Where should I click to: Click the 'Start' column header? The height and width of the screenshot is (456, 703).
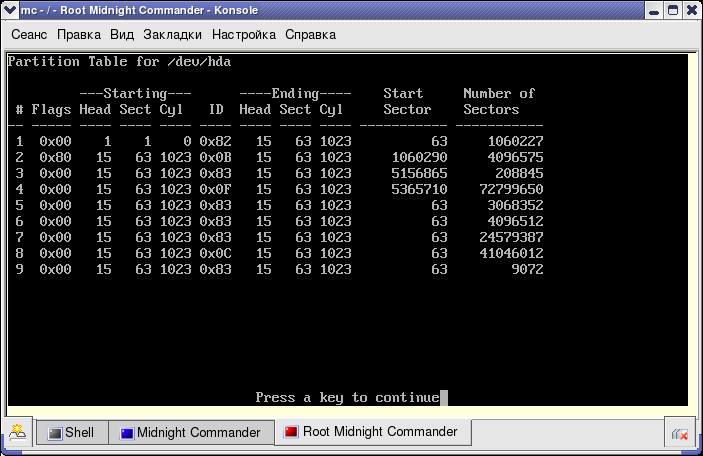(x=403, y=93)
